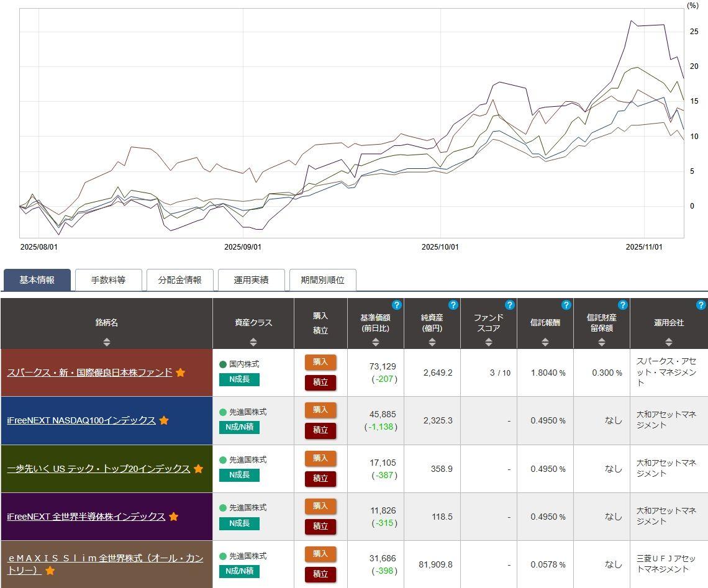This screenshot has height=588, width=708.
Task: Click favorite star next to スパークス fund
Action: [181, 373]
